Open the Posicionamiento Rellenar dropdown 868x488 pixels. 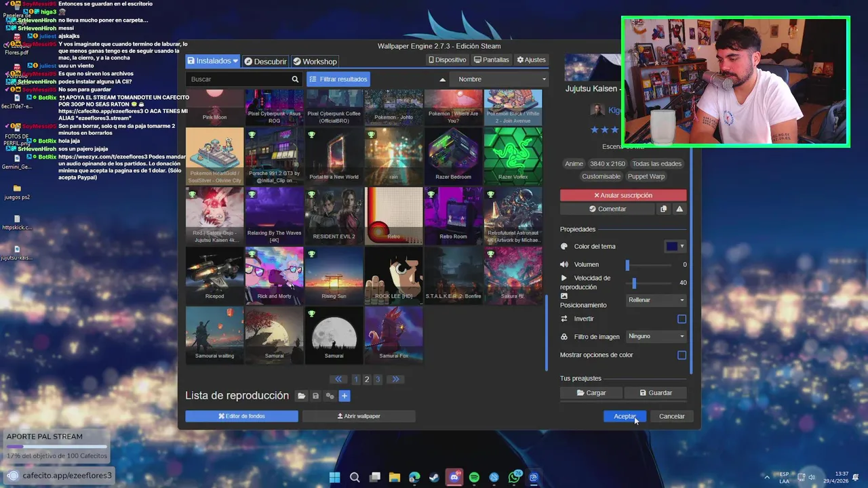pos(656,300)
